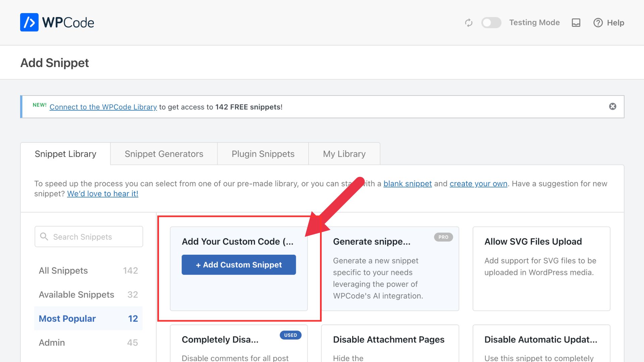The height and width of the screenshot is (362, 644).
Task: Click the refresh sync icon
Action: click(x=469, y=22)
